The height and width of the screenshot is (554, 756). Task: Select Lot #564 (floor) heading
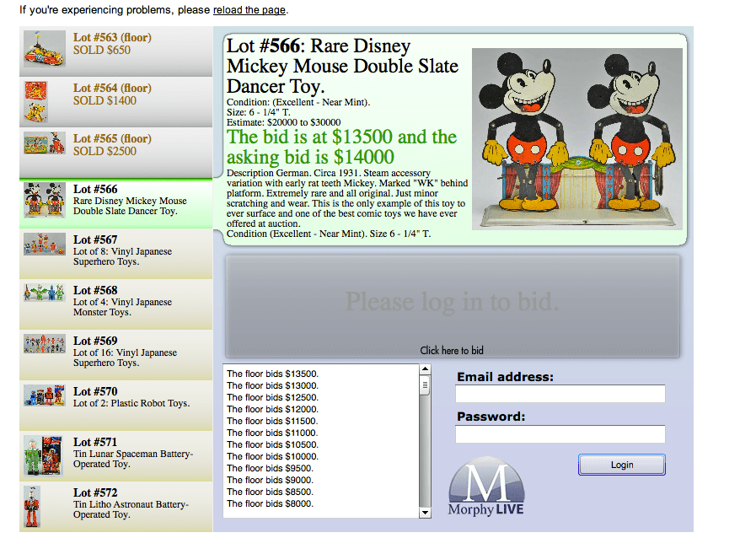click(x=112, y=88)
